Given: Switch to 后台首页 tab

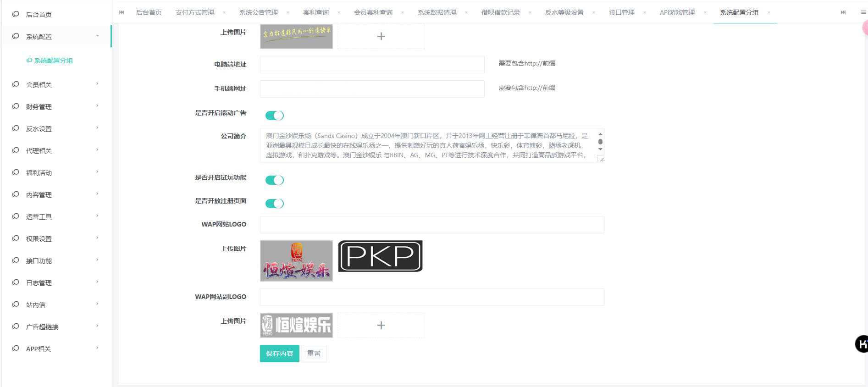Looking at the screenshot, I should [x=149, y=12].
